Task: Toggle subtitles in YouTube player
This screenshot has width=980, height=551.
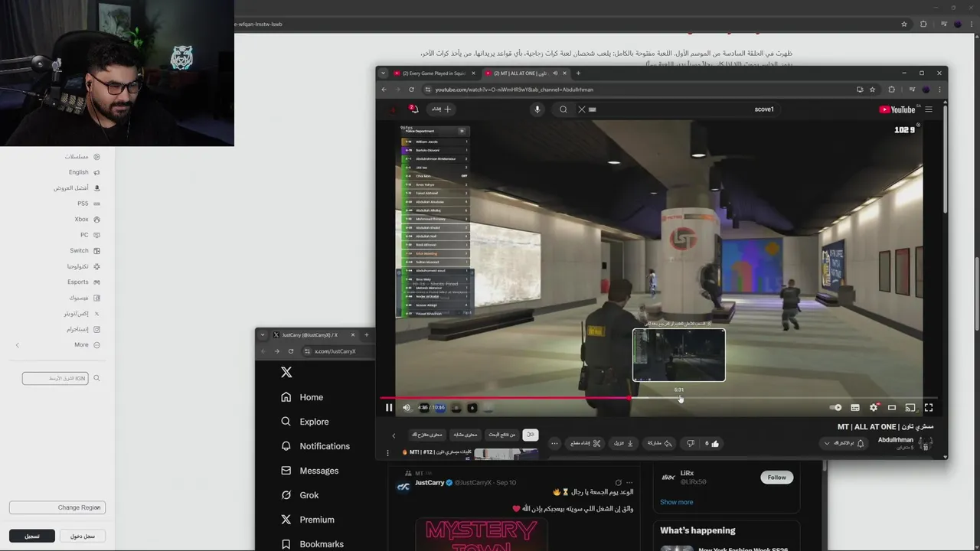Action: 855,408
